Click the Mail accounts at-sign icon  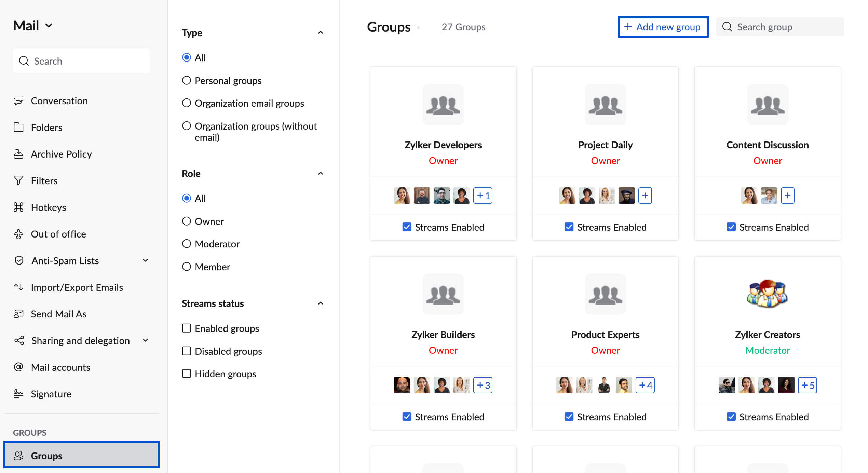click(x=18, y=367)
